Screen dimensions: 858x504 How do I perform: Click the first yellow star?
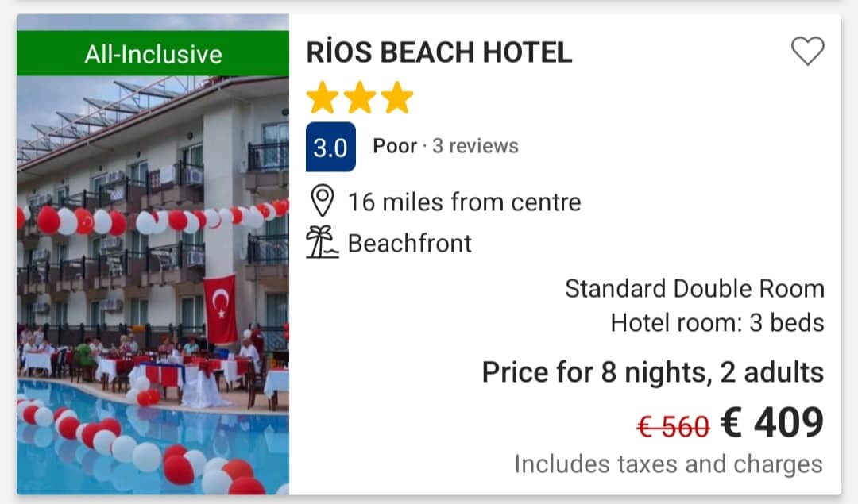[323, 98]
